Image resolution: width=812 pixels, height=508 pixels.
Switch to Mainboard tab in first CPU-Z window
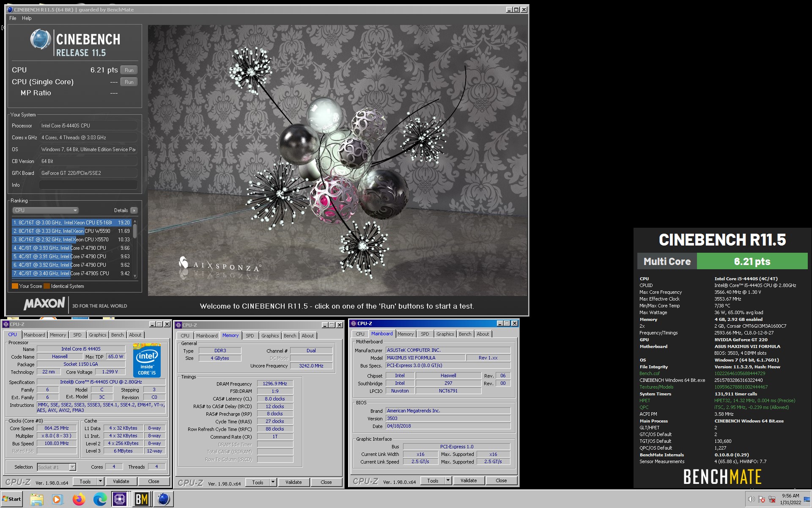34,335
